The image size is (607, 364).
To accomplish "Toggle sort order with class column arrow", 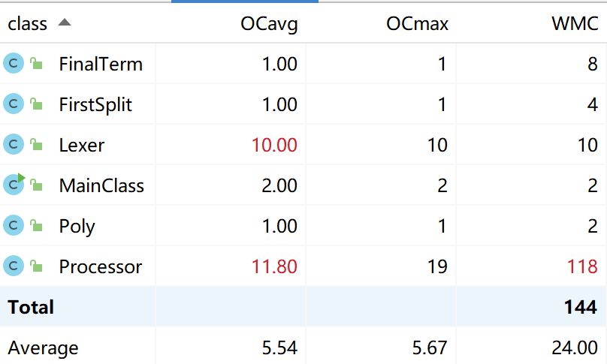I will coord(65,23).
